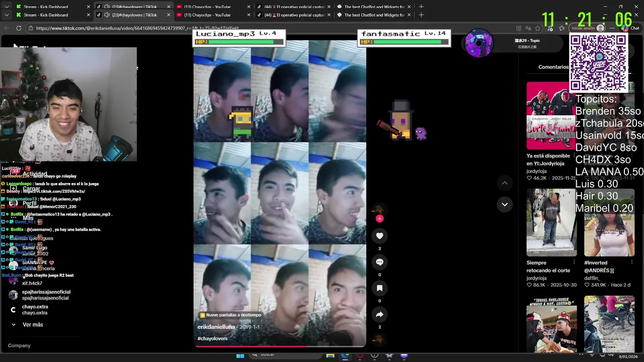Open the Ismael video thumbnail at the bottom
The image size is (644, 362).
click(551, 324)
